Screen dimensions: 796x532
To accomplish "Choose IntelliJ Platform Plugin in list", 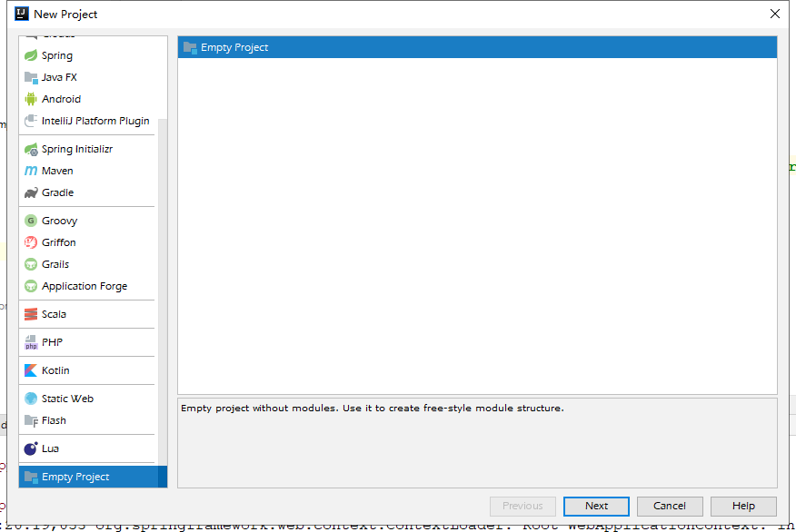I will [95, 121].
